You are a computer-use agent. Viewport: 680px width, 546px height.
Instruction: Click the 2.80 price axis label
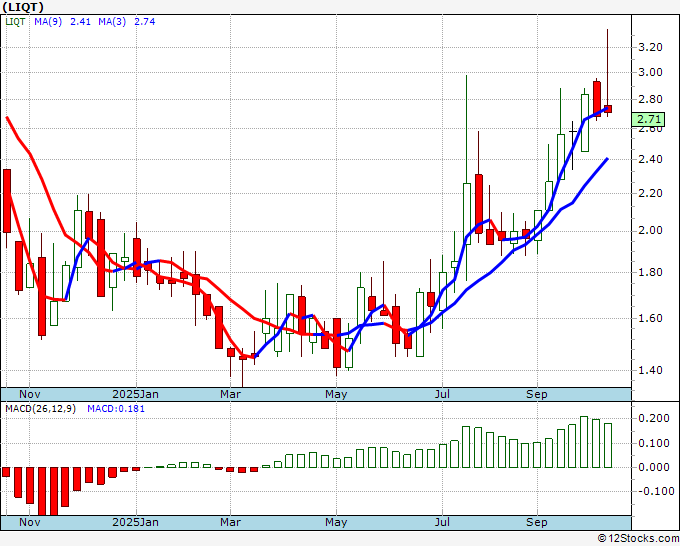point(651,99)
